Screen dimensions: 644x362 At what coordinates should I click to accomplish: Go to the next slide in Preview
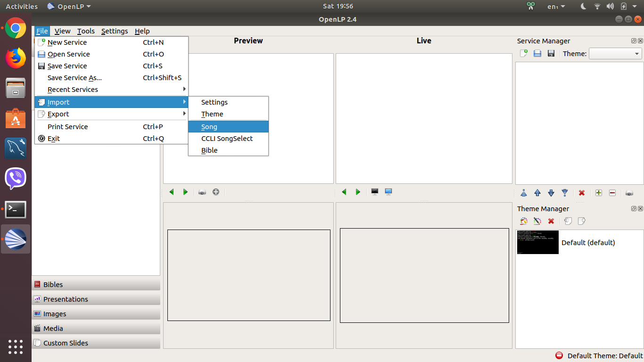(x=185, y=192)
